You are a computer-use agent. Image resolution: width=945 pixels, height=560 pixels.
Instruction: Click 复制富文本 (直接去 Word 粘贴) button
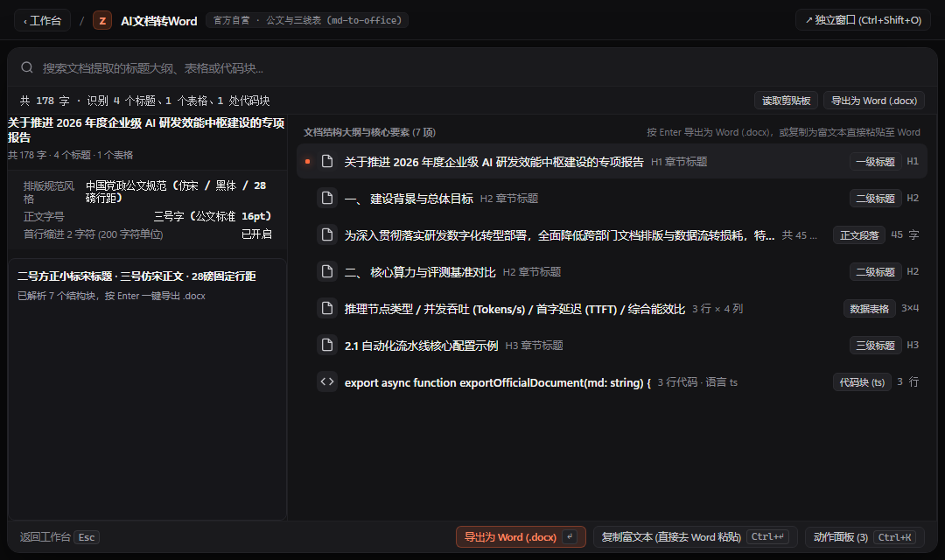(x=696, y=536)
